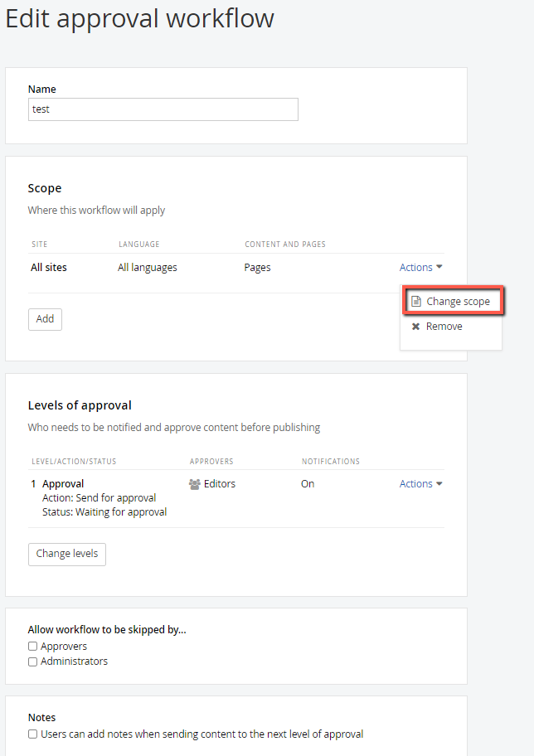534x756 pixels.
Task: Click the CONTENT AND PAGES column header
Action: (285, 244)
